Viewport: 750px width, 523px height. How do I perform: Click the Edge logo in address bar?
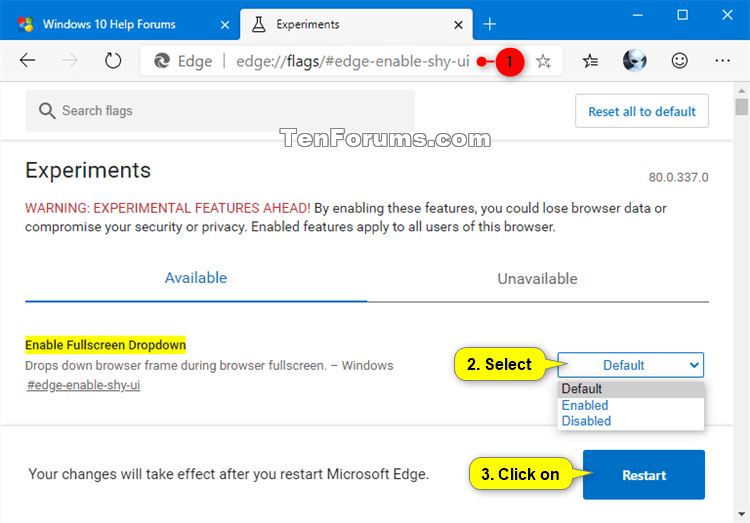(162, 61)
